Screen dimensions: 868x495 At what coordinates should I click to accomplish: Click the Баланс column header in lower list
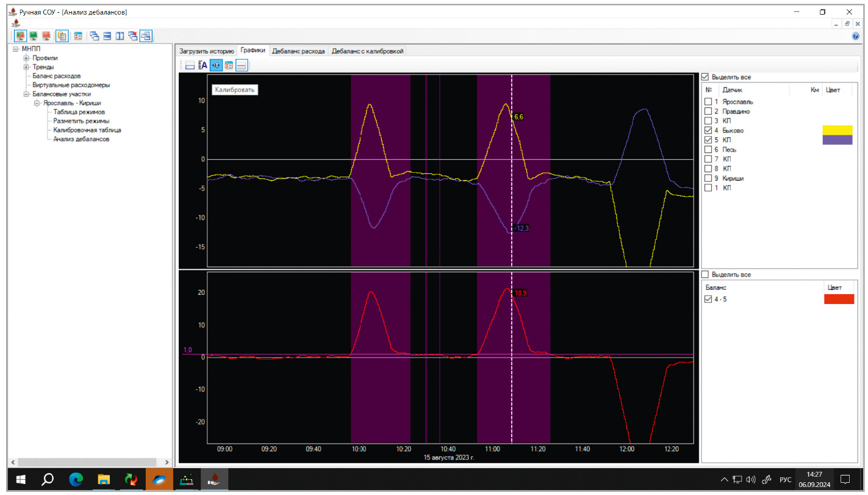(762, 287)
